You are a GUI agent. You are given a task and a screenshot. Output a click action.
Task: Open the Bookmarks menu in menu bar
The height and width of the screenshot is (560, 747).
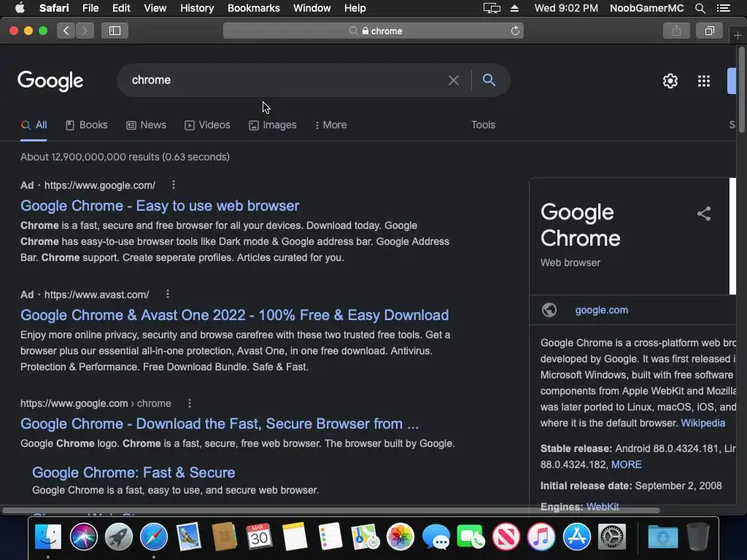[253, 8]
